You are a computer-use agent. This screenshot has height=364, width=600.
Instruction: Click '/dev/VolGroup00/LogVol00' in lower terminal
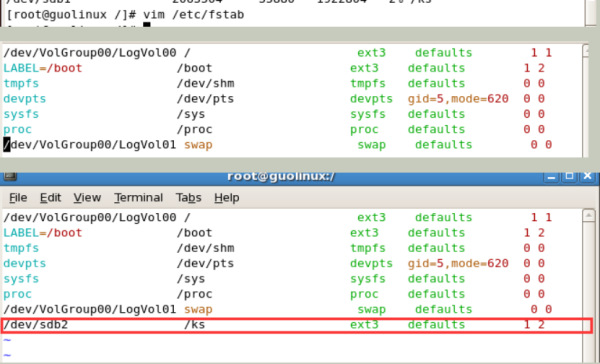coord(90,217)
